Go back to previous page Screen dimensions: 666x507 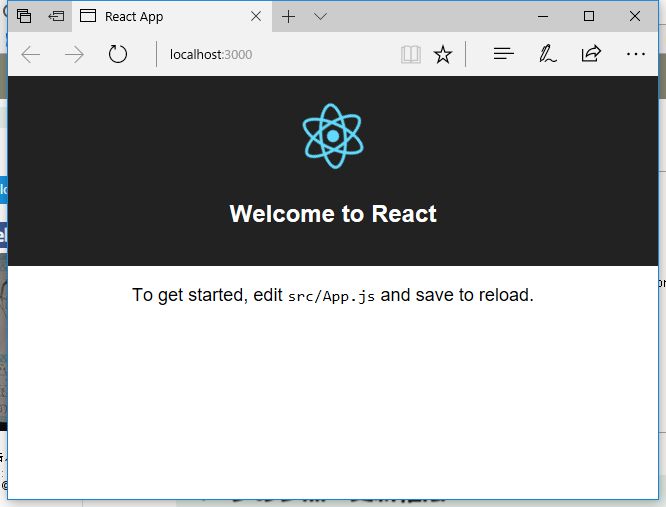[31, 54]
